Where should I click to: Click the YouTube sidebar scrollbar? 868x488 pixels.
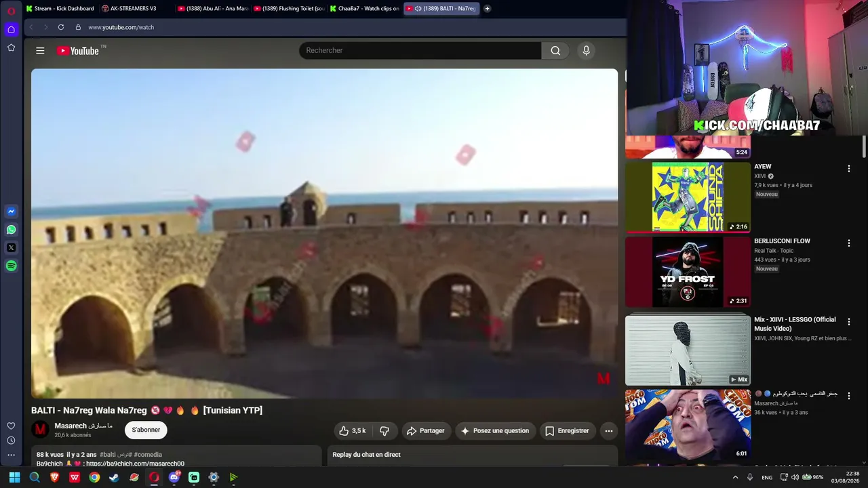pos(864,146)
